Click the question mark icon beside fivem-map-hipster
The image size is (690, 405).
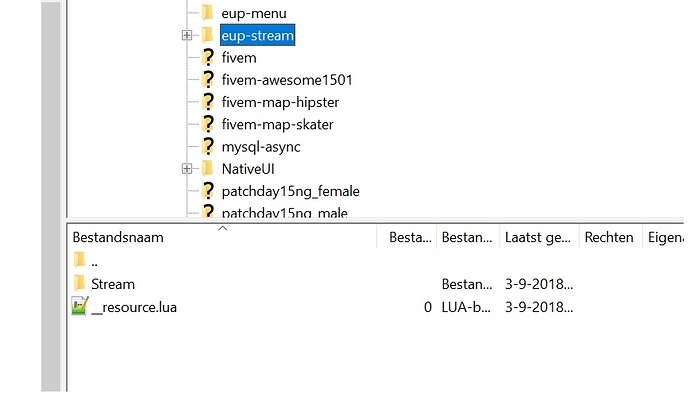click(208, 102)
